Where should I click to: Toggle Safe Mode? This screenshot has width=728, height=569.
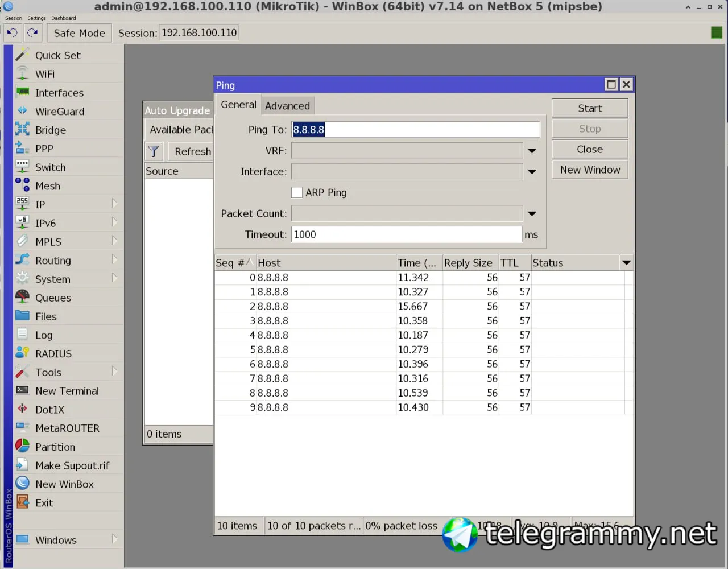pyautogui.click(x=79, y=33)
